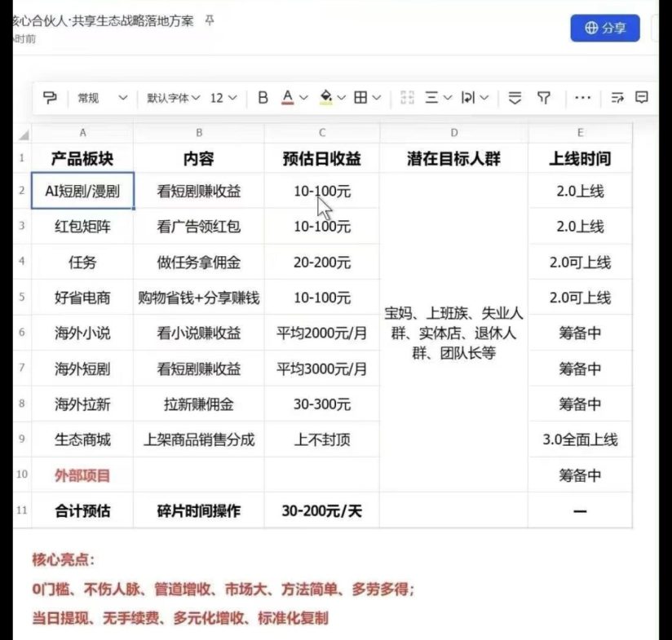Click the horizontal alignment icon

click(x=431, y=98)
